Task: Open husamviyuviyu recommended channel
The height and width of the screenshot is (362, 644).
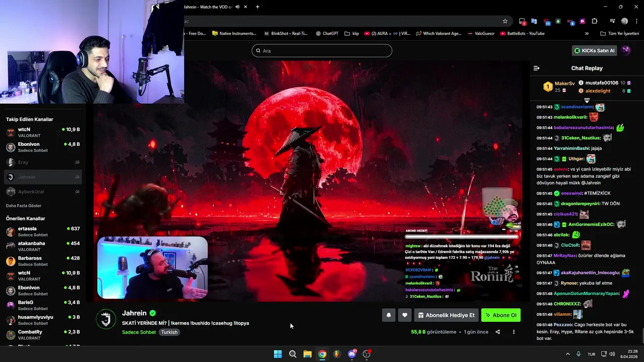Action: [x=43, y=320]
